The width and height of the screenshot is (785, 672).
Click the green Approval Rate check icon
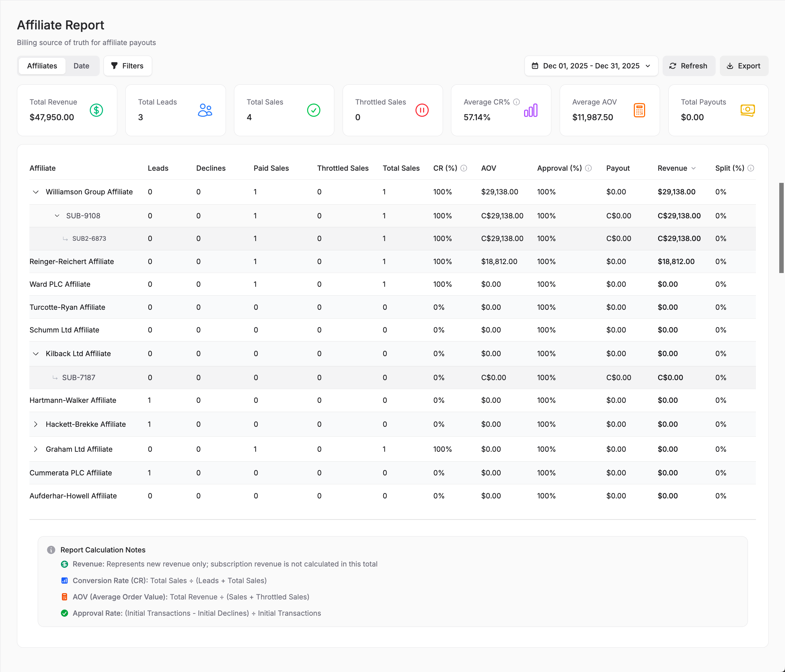coord(65,613)
